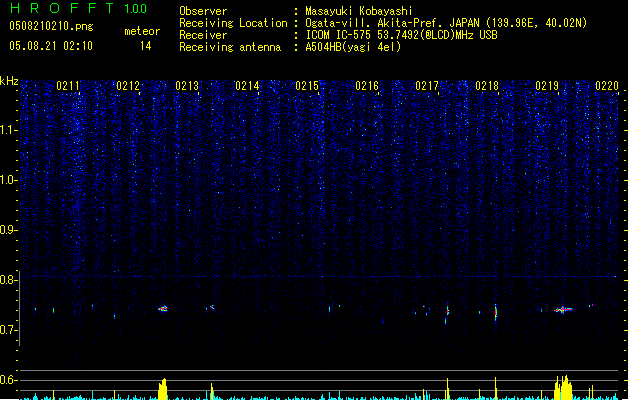Click the 0213 time marker

pos(187,86)
